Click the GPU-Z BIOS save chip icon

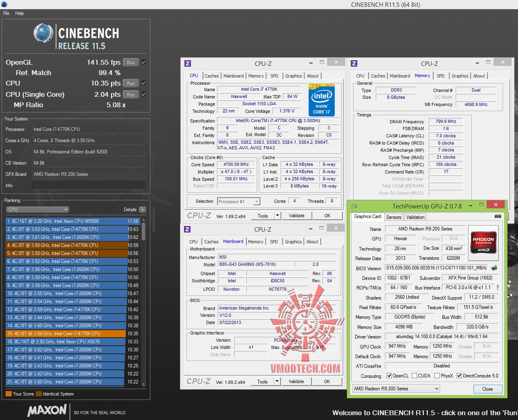(x=494, y=268)
